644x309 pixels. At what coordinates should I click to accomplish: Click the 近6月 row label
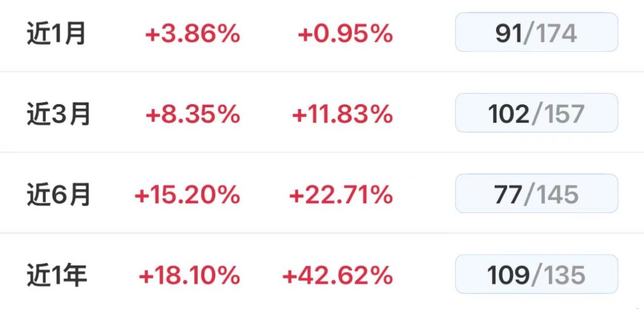[x=58, y=195]
